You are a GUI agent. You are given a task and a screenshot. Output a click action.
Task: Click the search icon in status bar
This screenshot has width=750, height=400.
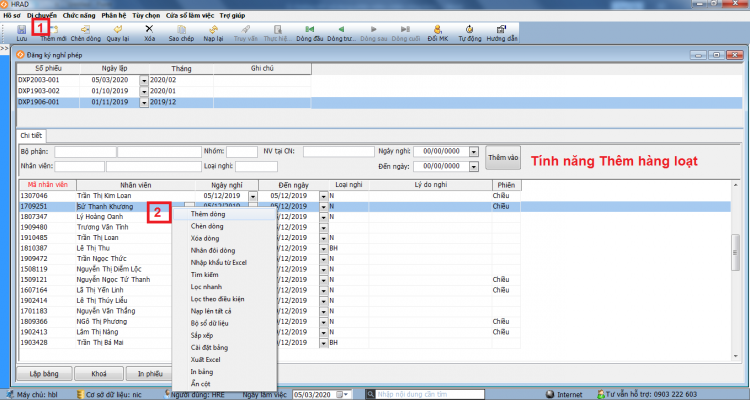pos(370,394)
